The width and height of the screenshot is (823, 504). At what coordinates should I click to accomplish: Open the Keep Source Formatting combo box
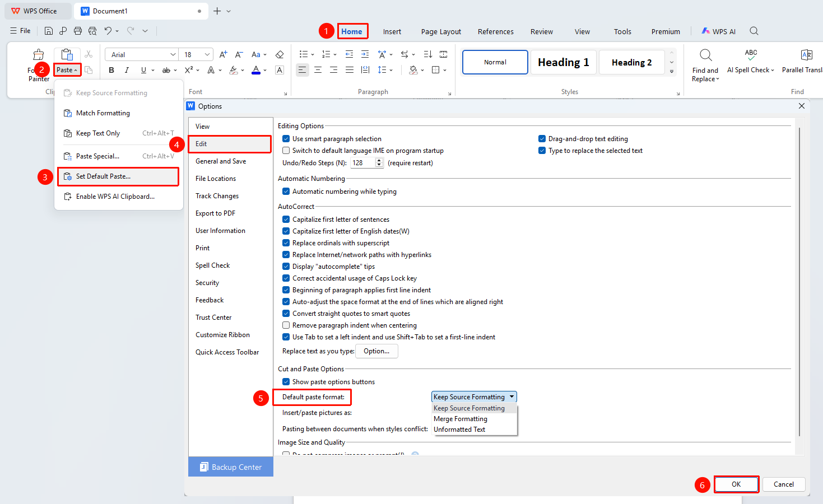pos(474,397)
